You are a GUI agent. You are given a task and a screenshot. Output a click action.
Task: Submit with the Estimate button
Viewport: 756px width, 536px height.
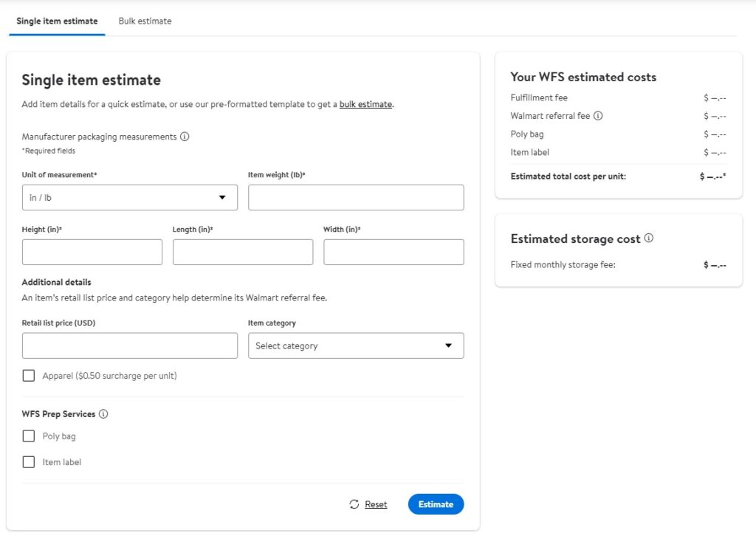point(436,504)
